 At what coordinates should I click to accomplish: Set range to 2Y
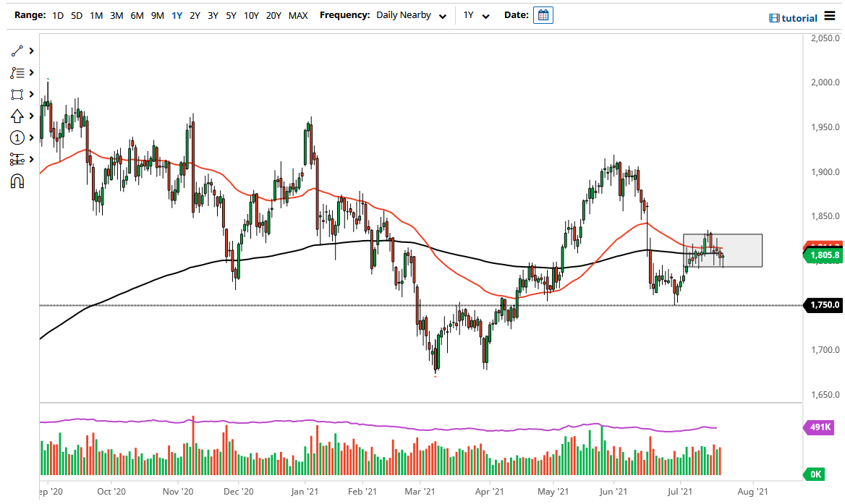click(x=195, y=16)
